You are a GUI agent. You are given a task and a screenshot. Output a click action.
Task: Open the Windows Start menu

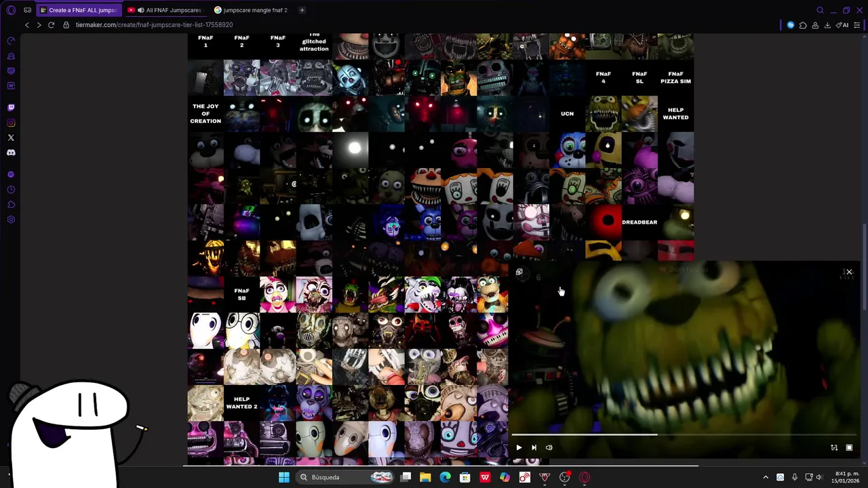click(x=284, y=477)
